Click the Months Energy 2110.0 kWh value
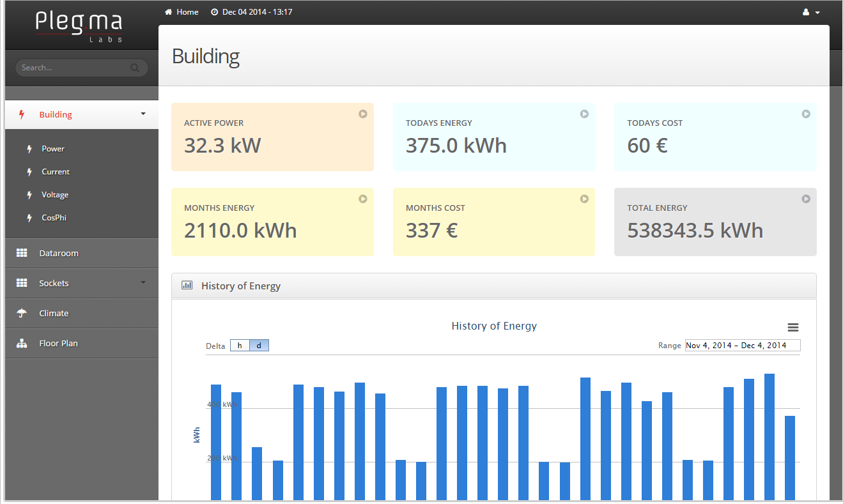This screenshot has width=843, height=504. coord(240,231)
